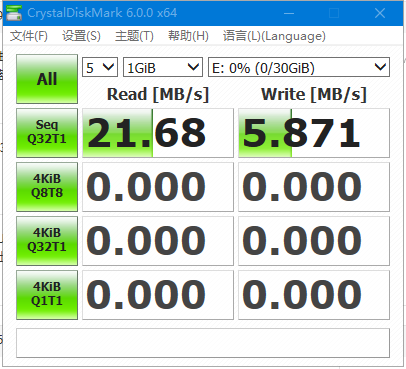This screenshot has height=369, width=406.
Task: Click the empty comment field at the bottom
Action: pyautogui.click(x=203, y=343)
